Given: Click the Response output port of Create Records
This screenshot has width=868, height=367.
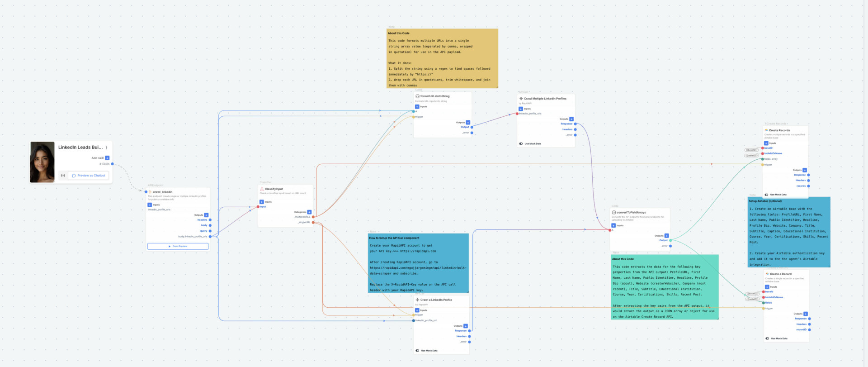Looking at the screenshot, I should (x=809, y=175).
